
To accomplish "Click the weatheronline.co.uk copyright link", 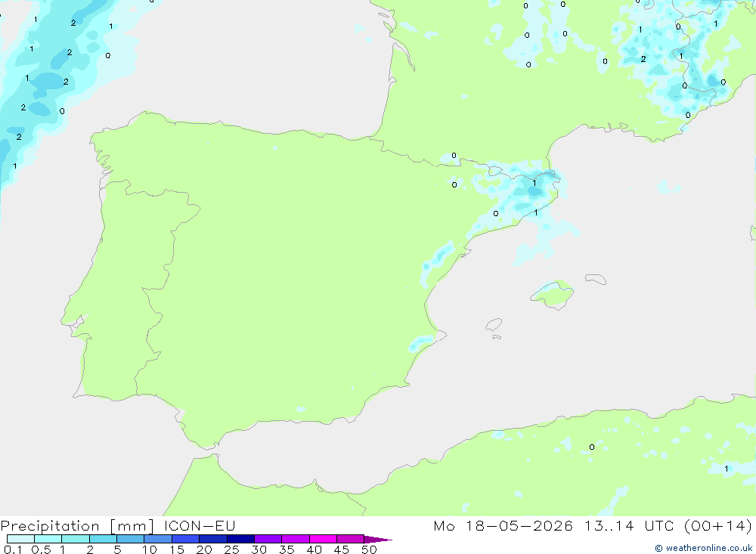I will point(703,548).
